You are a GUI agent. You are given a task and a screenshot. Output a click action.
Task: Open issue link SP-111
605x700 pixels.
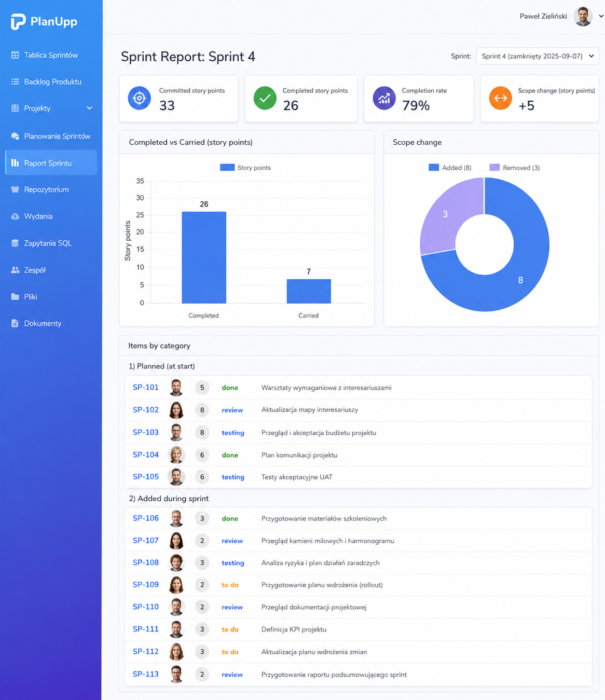click(146, 629)
